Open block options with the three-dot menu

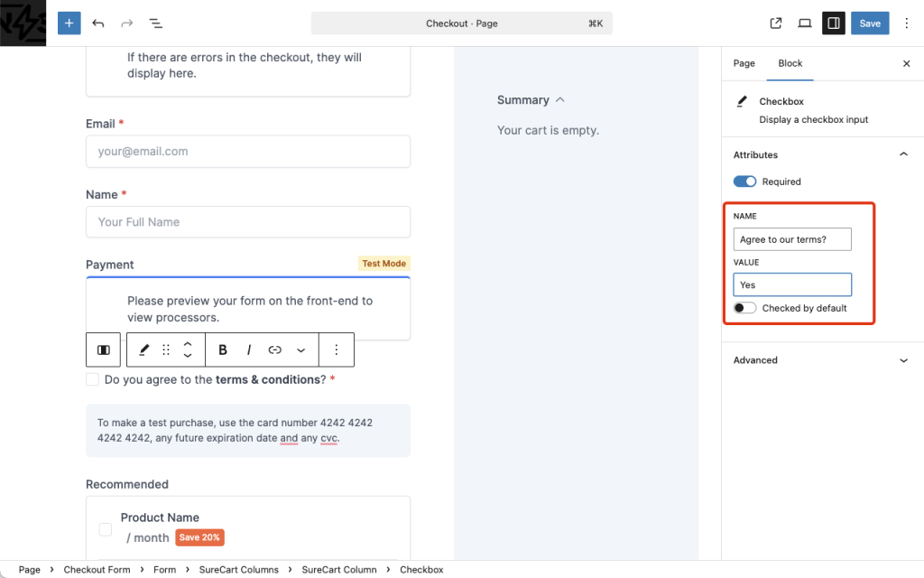pos(337,350)
